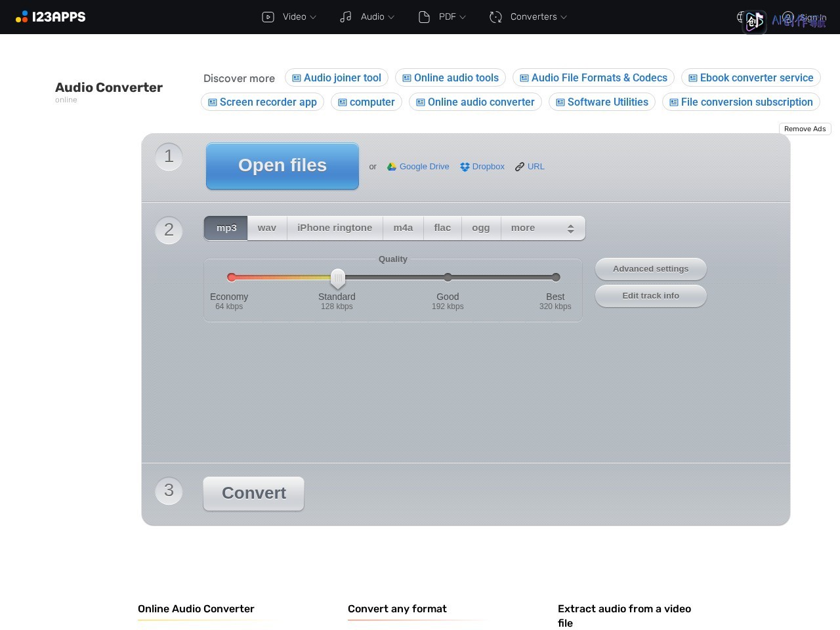Expand the PDF tools menu

coord(442,17)
